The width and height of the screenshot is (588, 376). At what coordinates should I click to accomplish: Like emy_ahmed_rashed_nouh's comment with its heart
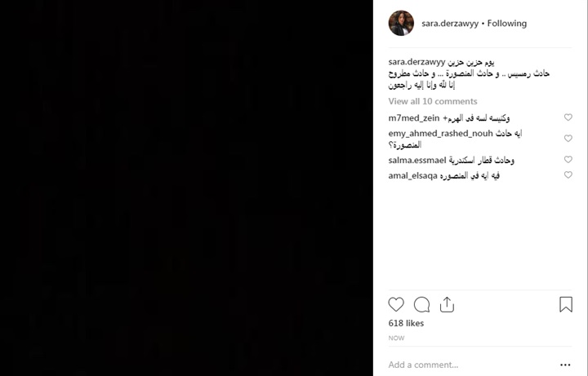pos(568,138)
